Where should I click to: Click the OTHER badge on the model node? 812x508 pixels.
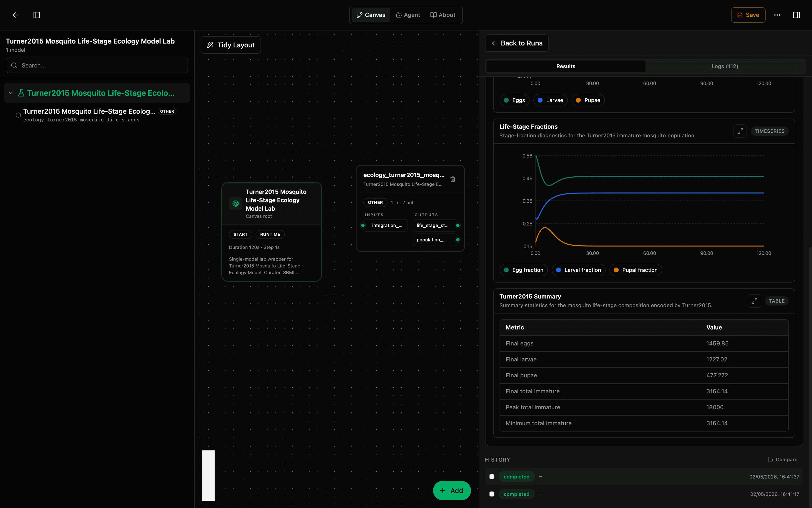click(x=375, y=202)
